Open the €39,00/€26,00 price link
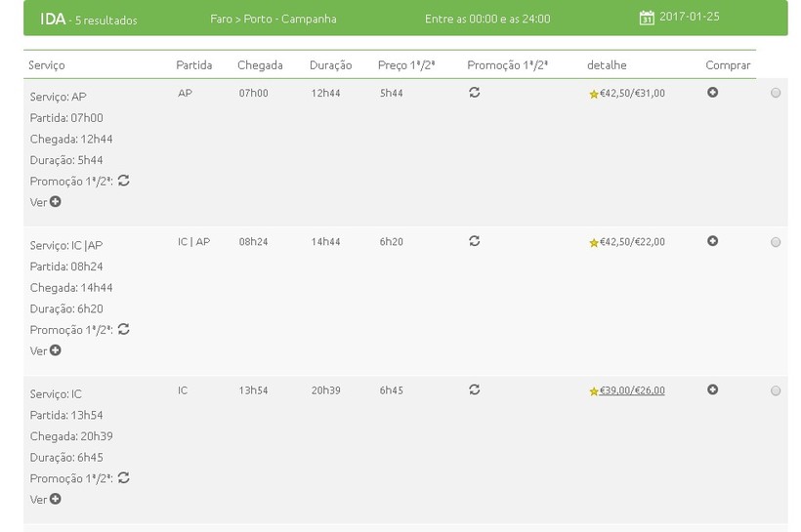 tap(632, 390)
